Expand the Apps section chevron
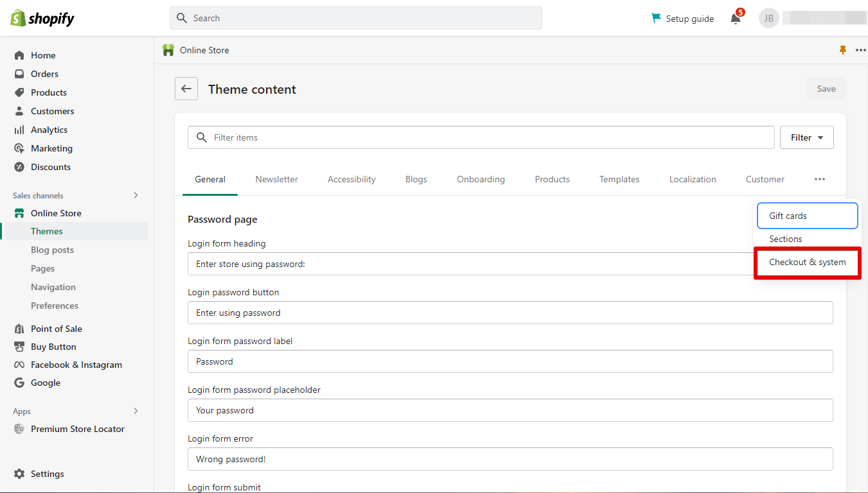Image resolution: width=868 pixels, height=493 pixels. click(136, 411)
